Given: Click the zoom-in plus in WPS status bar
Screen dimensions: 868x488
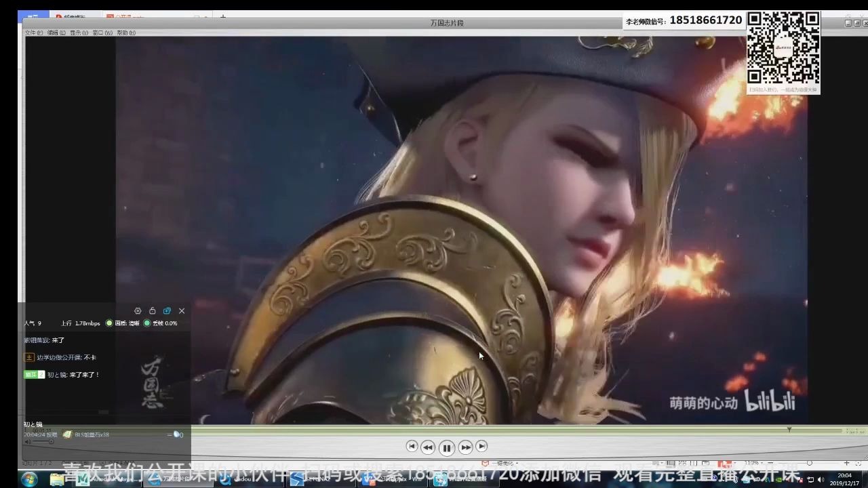Looking at the screenshot, I should 848,463.
